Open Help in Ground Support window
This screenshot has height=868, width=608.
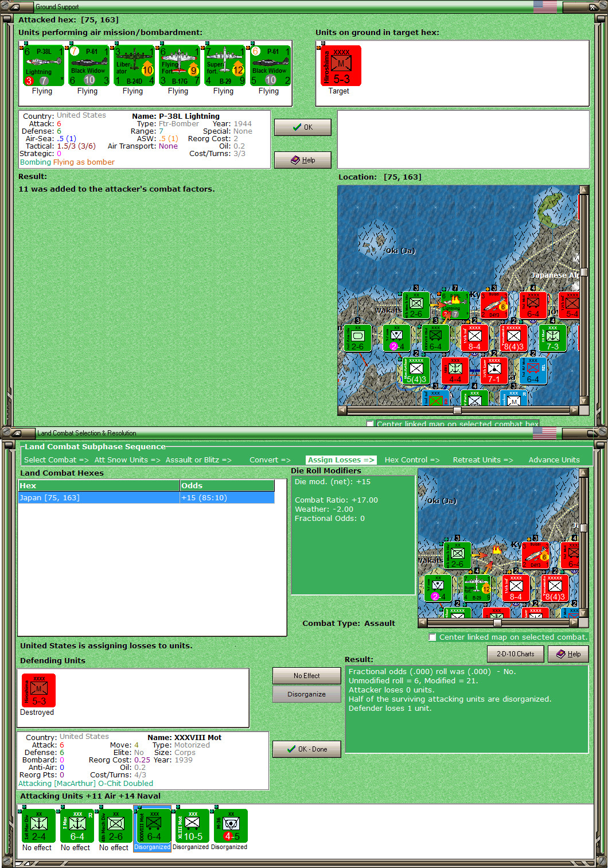303,160
